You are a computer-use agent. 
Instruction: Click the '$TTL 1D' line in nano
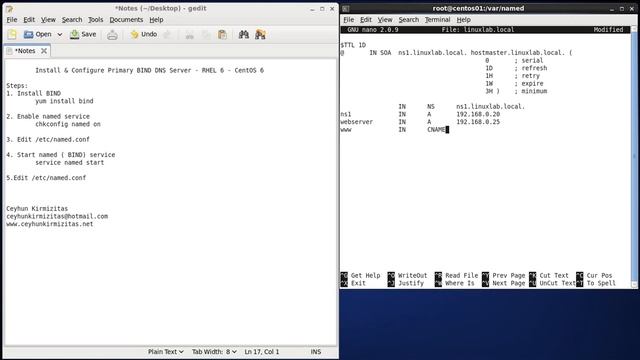353,45
